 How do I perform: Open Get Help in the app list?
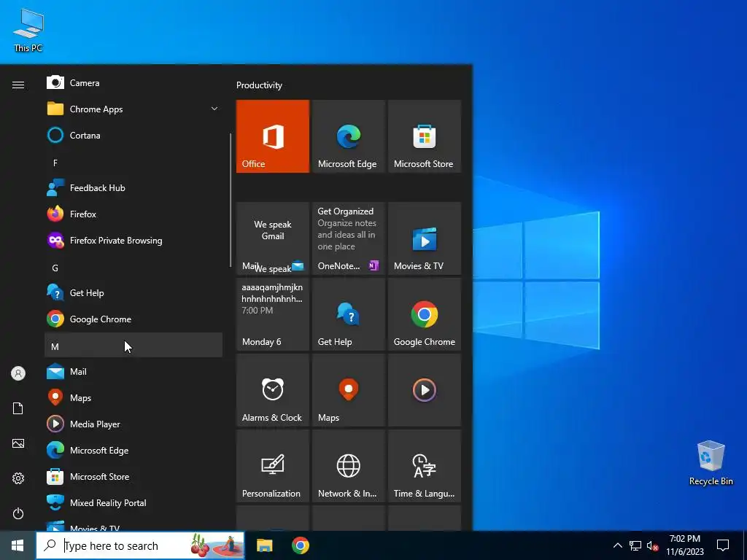pyautogui.click(x=133, y=293)
